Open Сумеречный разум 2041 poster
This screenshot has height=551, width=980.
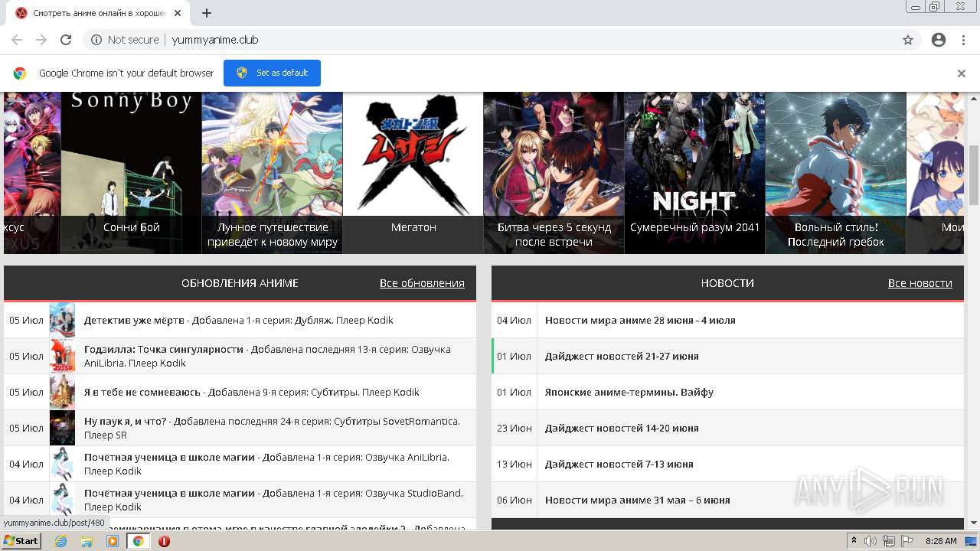[694, 173]
